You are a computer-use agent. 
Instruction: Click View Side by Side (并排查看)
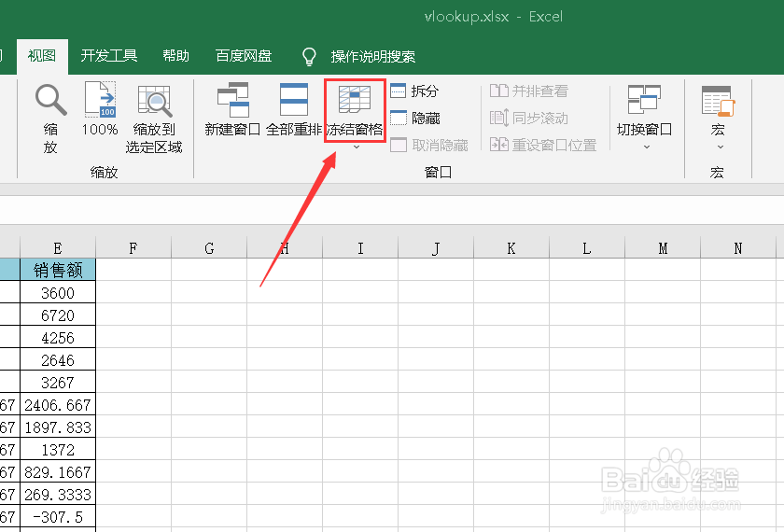[529, 91]
